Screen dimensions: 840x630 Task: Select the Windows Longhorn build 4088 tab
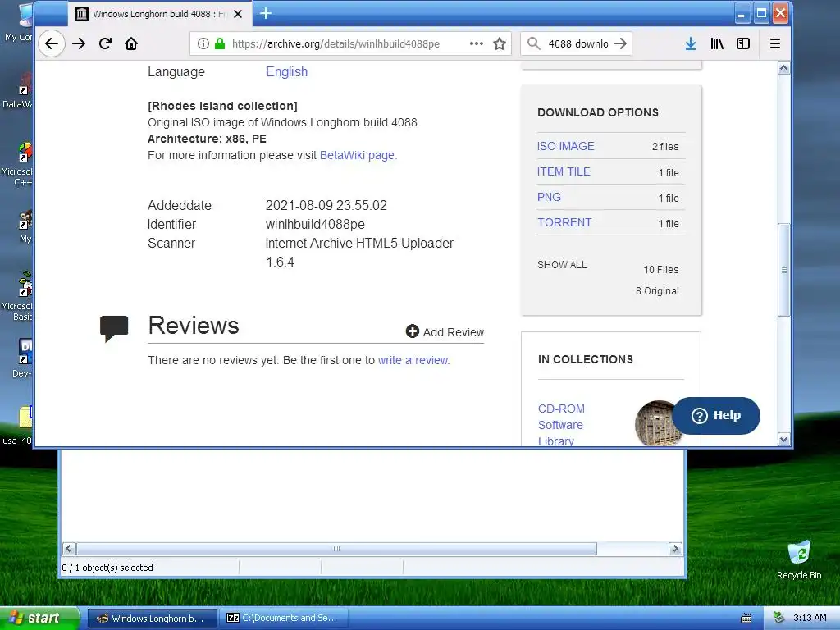click(159, 14)
